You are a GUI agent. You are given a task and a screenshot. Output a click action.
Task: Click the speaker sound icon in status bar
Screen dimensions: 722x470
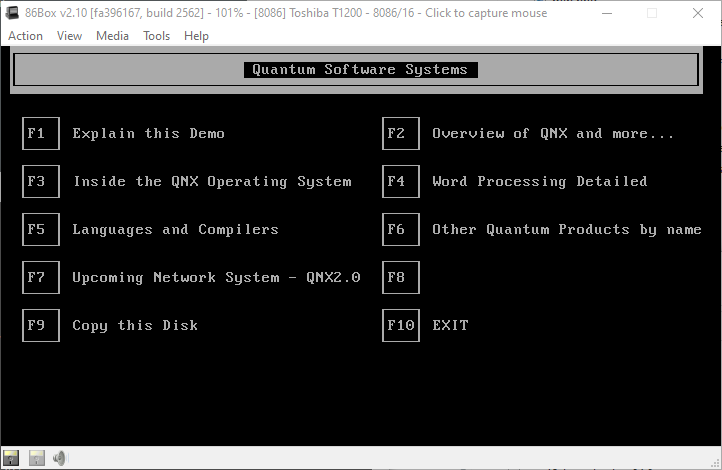(59, 458)
